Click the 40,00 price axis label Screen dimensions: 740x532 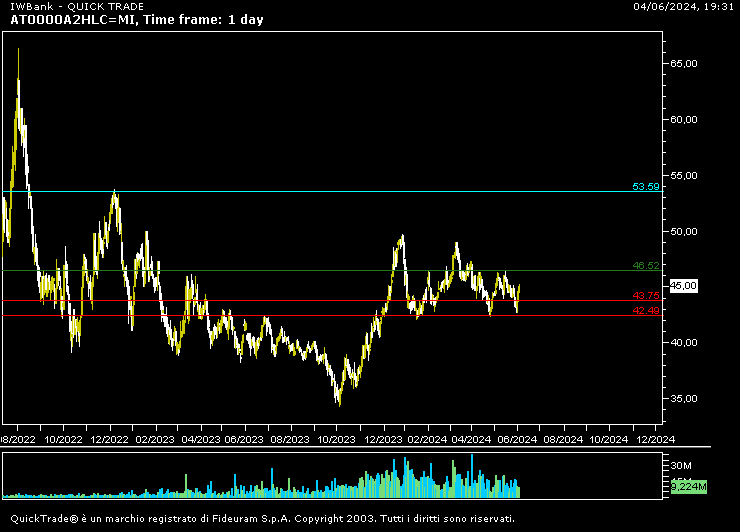[683, 343]
